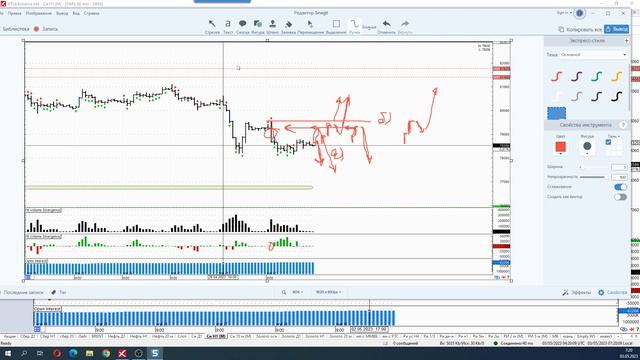Screen dimensions: 640x360
Task: Click the Redo arrow
Action: pos(404,27)
